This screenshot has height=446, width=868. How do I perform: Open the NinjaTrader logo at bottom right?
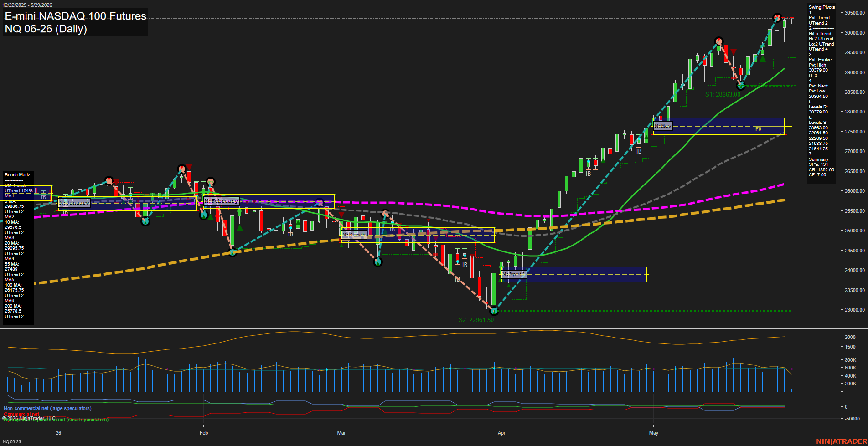[x=842, y=441]
